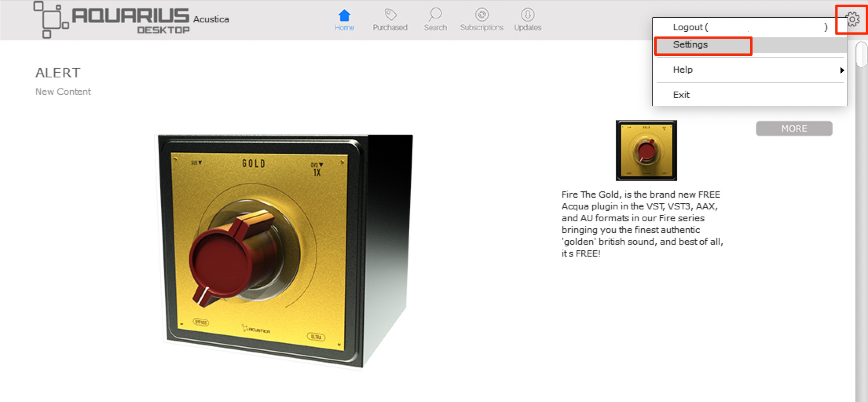This screenshot has width=868, height=402.
Task: Click the gear settings icon
Action: (x=852, y=19)
